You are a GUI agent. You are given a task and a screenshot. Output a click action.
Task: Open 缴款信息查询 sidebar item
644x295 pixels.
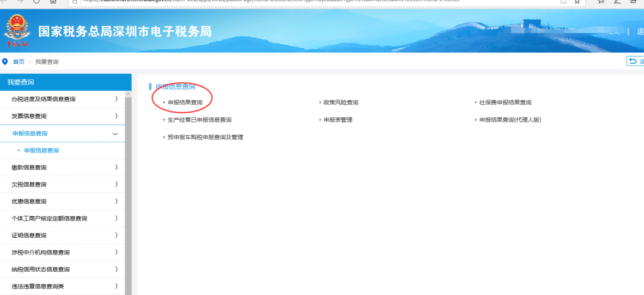29,167
